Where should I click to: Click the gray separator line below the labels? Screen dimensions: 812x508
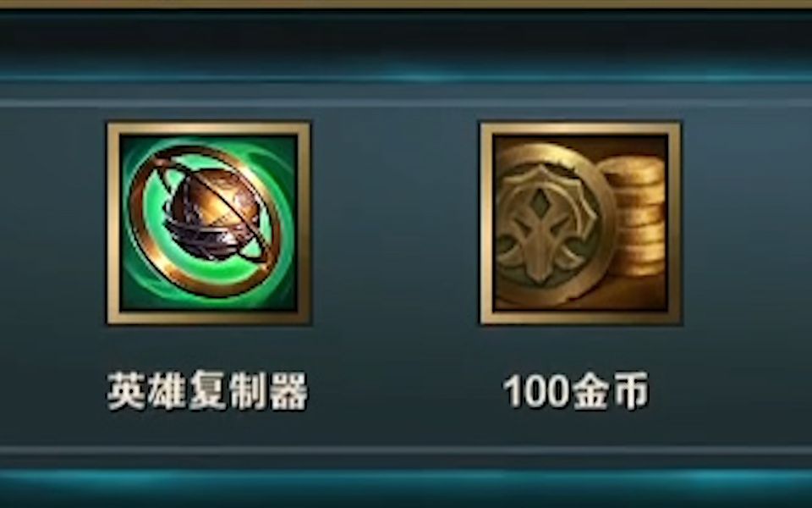coord(406,450)
